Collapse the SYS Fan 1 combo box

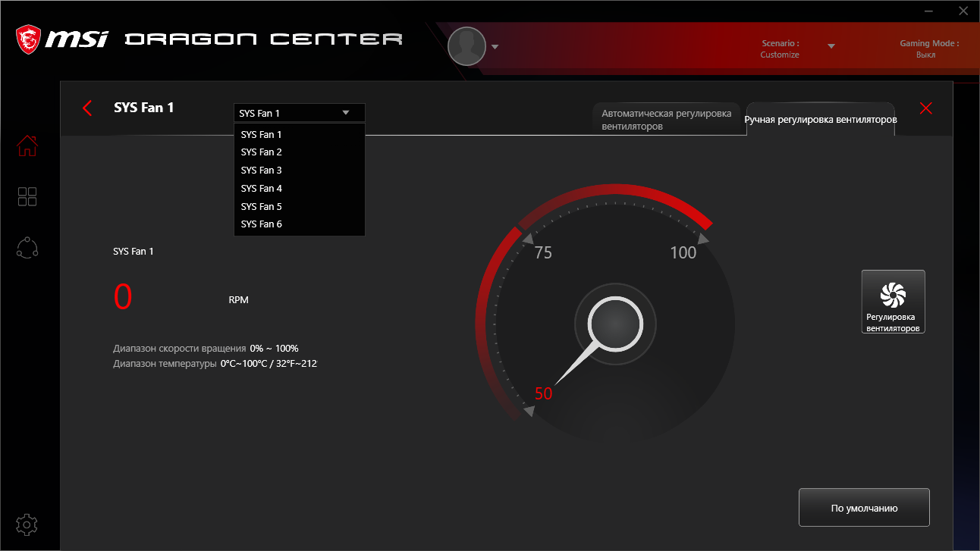coord(300,113)
